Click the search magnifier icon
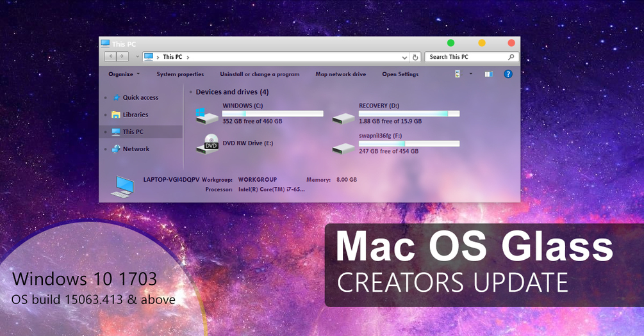Viewport: 644px width, 336px height. (x=511, y=57)
